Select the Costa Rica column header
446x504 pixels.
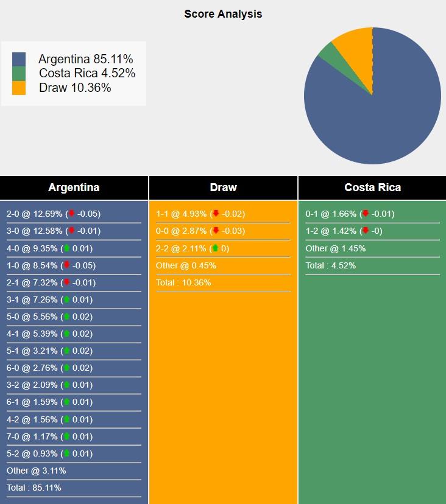click(372, 187)
